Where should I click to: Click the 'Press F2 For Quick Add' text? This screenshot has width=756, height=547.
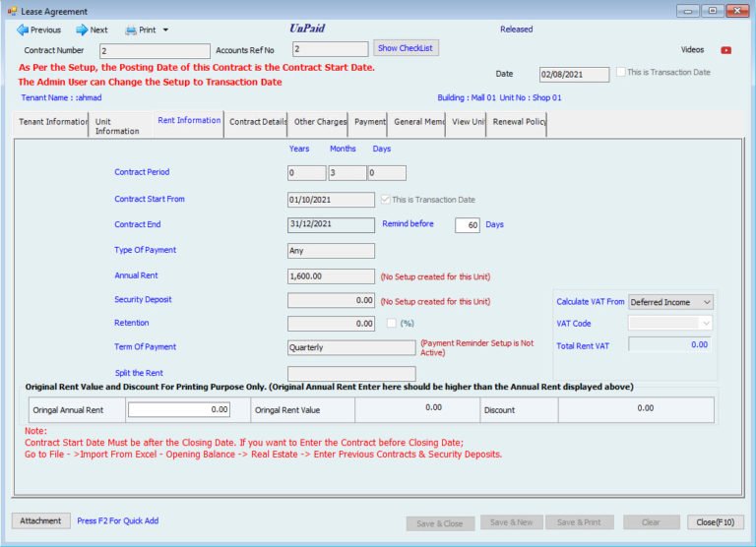(118, 521)
